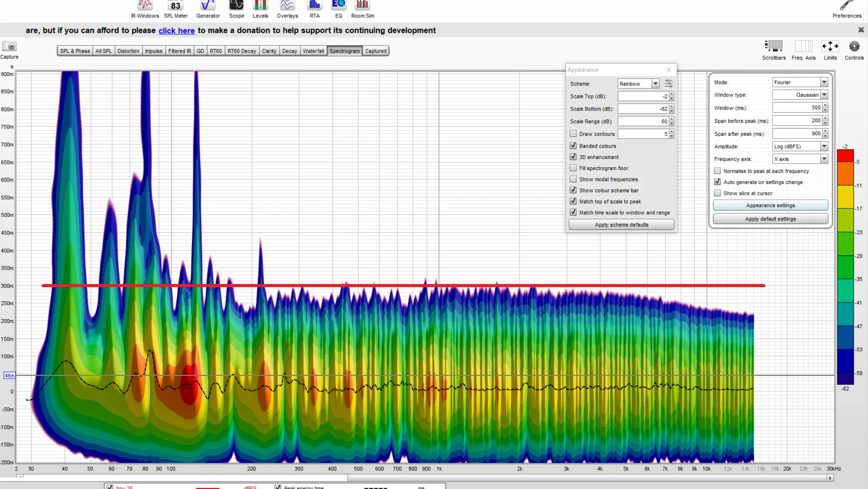Viewport: 868px width, 489px height.
Task: Uncheck Show colour scheme bar
Action: 573,190
